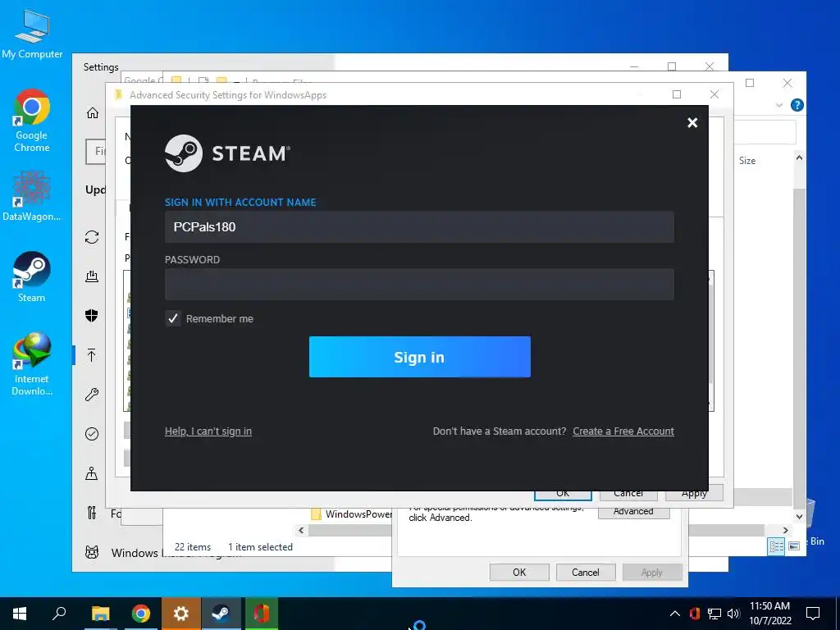Open Windows Security shield icon in Settings
Image resolution: width=840 pixels, height=630 pixels.
click(x=92, y=316)
